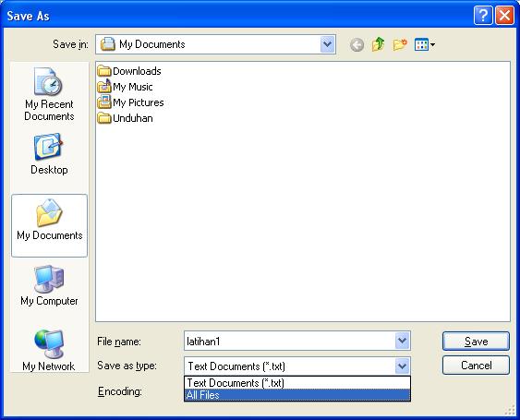Click the Help question mark button
This screenshot has width=520, height=420.
483,16
